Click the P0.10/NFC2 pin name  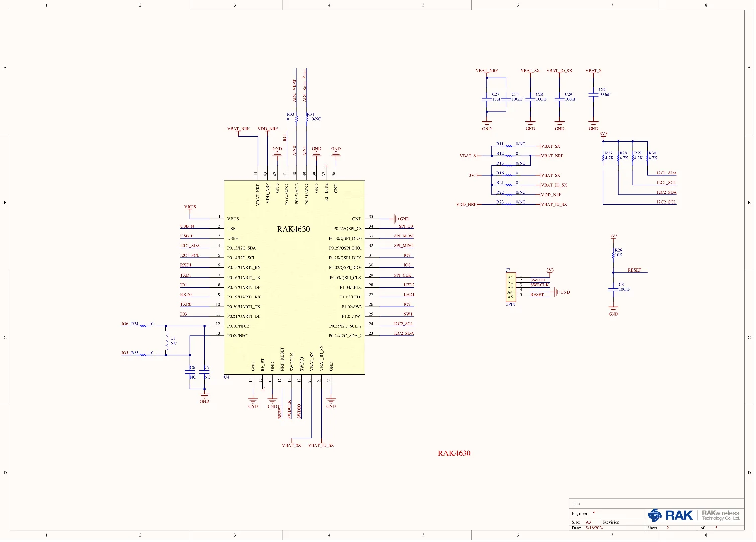(x=238, y=326)
